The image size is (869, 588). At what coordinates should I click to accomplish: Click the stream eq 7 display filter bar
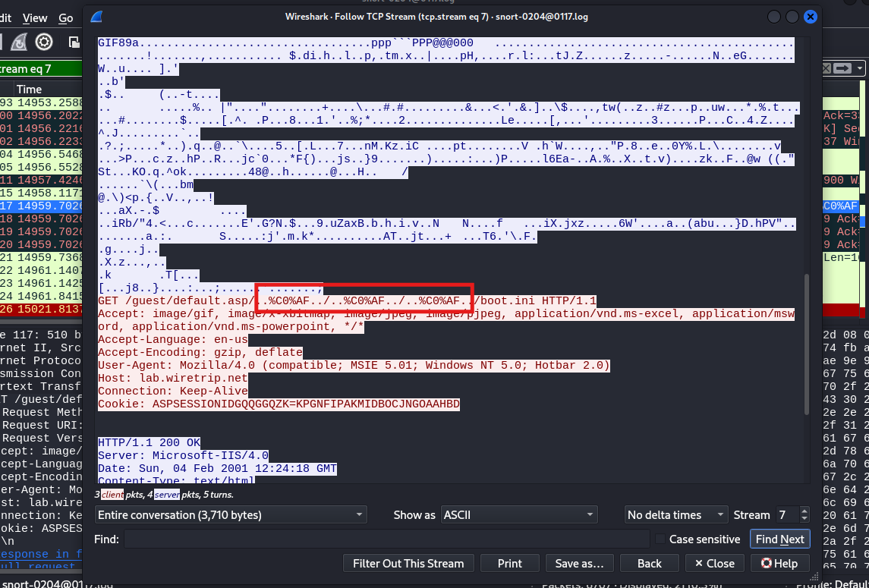coord(41,69)
